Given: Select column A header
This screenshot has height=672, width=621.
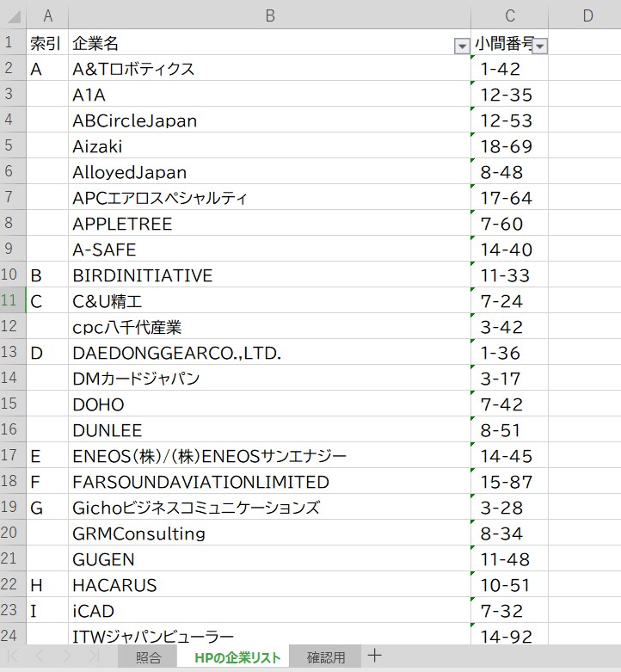Looking at the screenshot, I should (47, 15).
